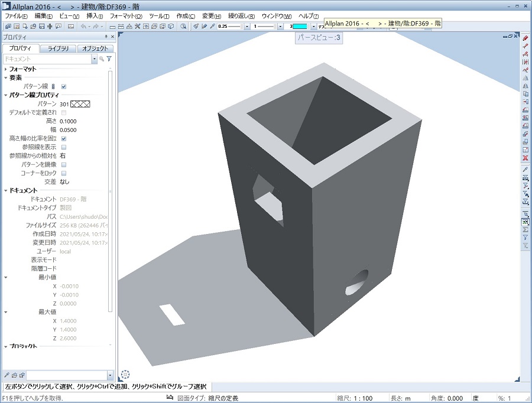Viewport: 532px width, 403px height.
Task: Click the sum (Σ) icon in right toolbar
Action: [x=525, y=230]
